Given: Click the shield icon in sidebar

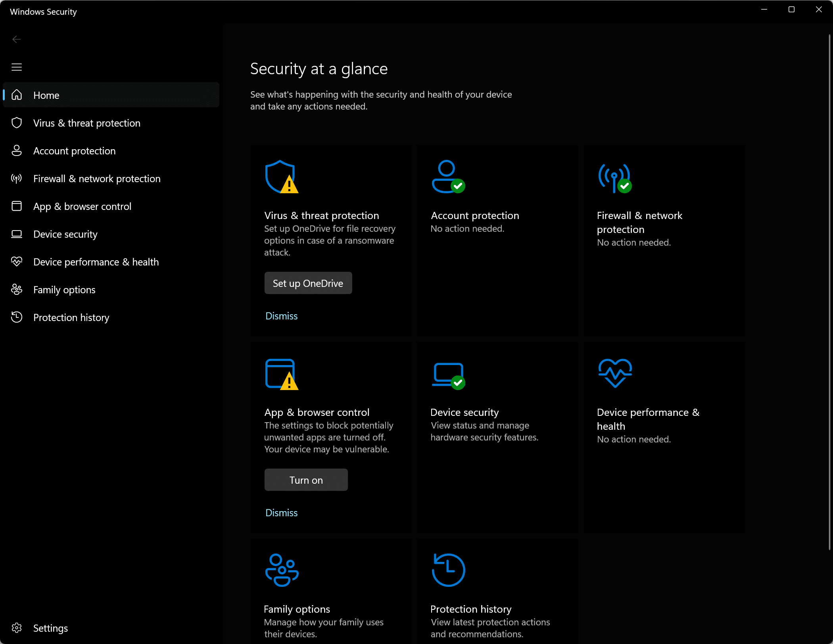Looking at the screenshot, I should click(x=17, y=123).
